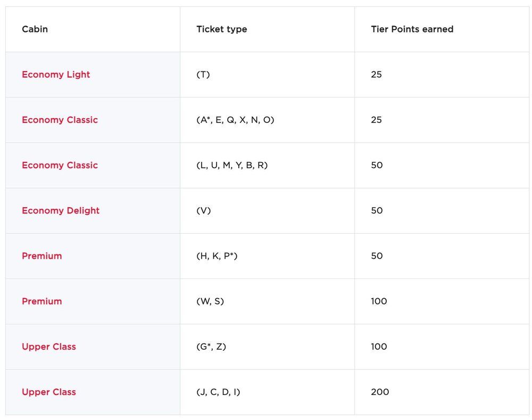Click the Cabin column header

[x=35, y=29]
